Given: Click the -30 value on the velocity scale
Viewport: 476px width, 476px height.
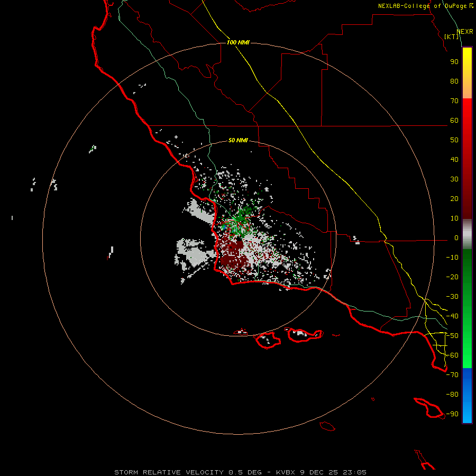Looking at the screenshot, I should tap(452, 297).
